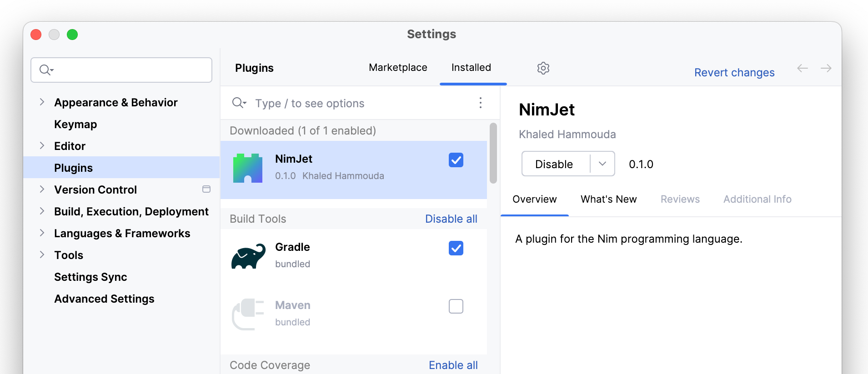868x374 pixels.
Task: Switch to the Marketplace tab
Action: [398, 68]
